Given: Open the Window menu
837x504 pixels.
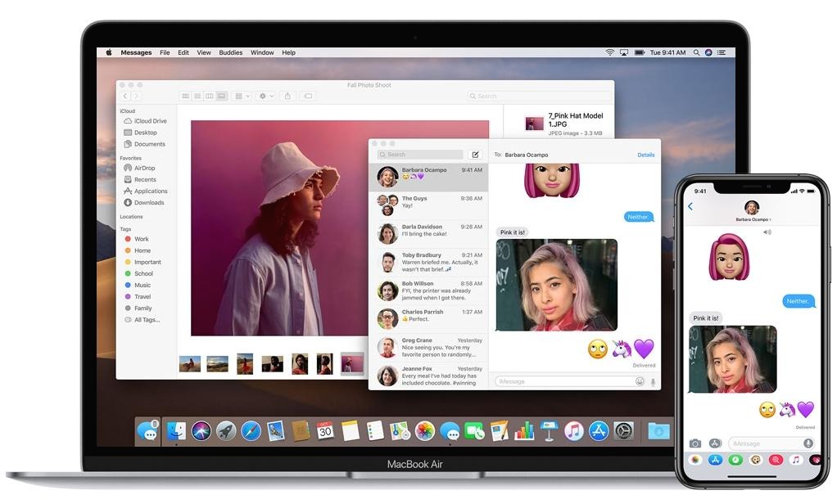Looking at the screenshot, I should 262,53.
